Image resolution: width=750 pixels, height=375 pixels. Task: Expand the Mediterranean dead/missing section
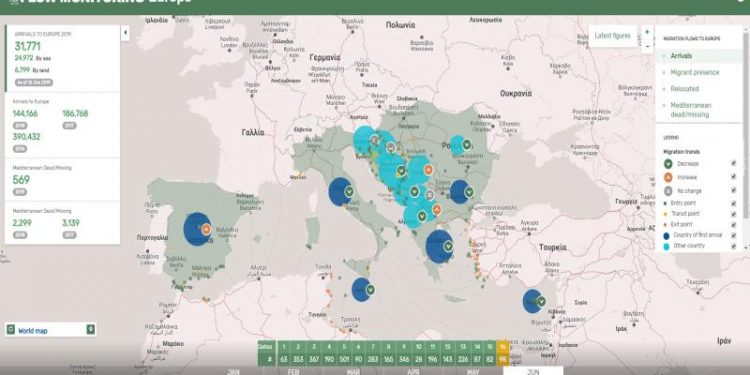pyautogui.click(x=691, y=110)
